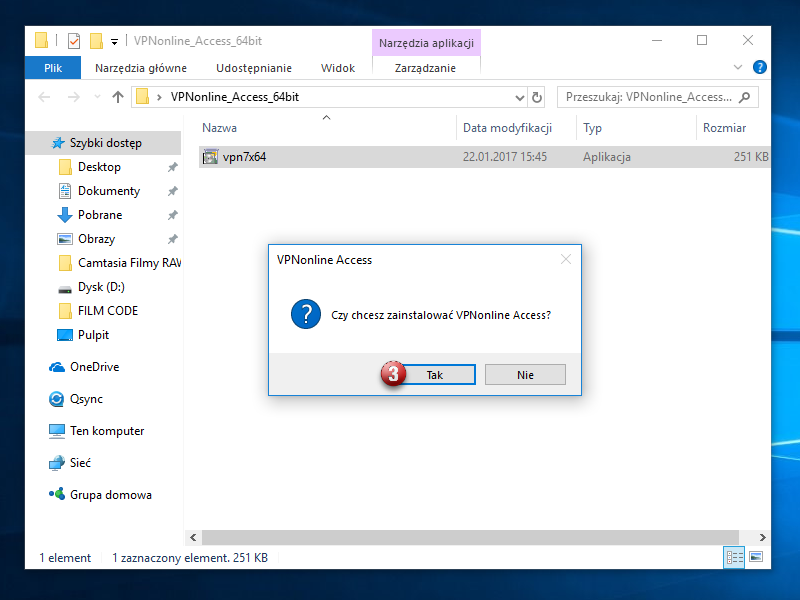Image resolution: width=800 pixels, height=600 pixels.
Task: Open Pulpit in navigation pane
Action: click(x=93, y=335)
